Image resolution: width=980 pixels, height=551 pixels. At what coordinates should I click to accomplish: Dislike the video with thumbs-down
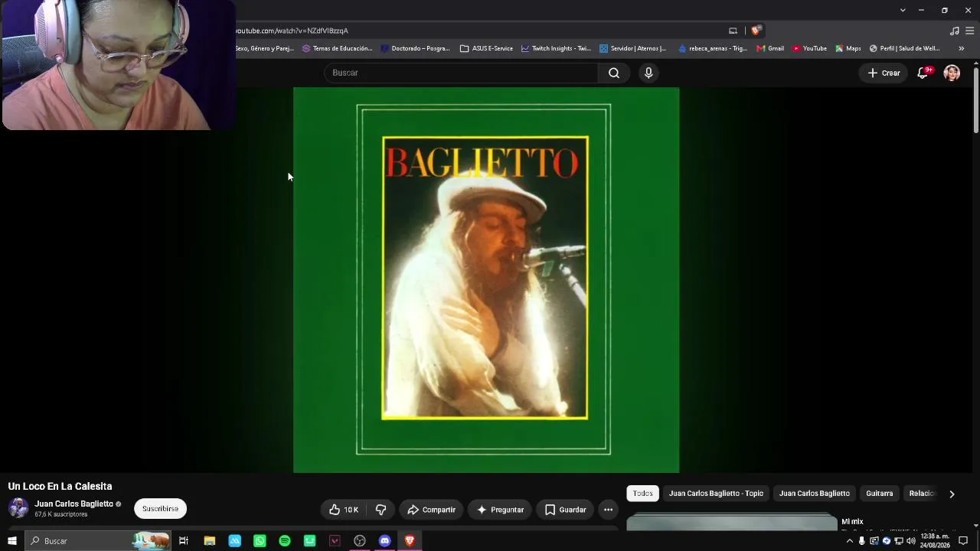click(x=381, y=510)
